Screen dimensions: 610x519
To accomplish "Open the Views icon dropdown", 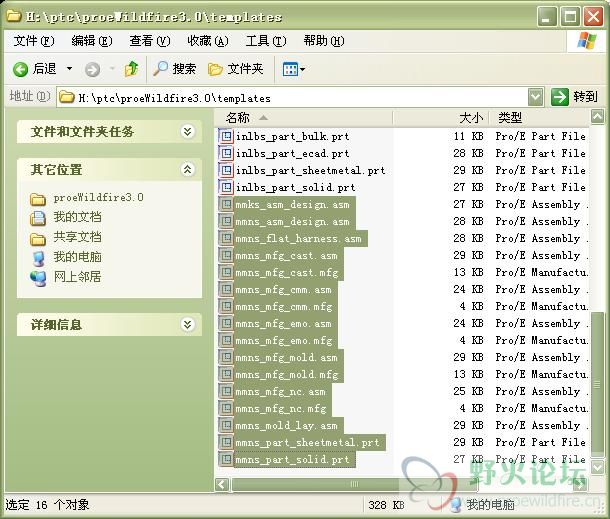I will 294,70.
